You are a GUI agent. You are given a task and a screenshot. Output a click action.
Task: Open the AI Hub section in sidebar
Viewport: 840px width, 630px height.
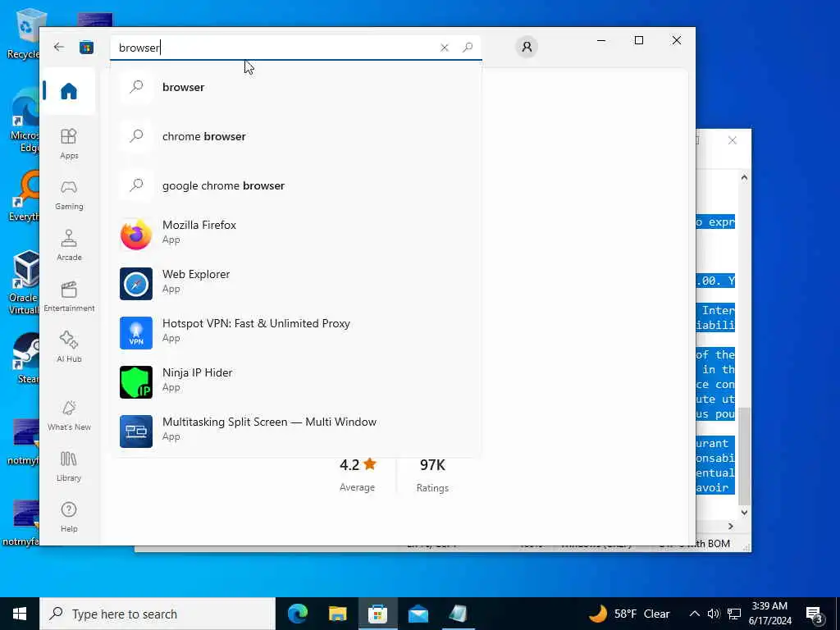[69, 348]
